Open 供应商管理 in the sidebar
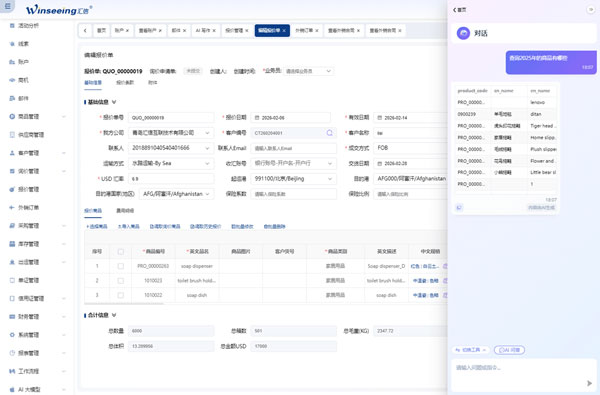 [31, 135]
